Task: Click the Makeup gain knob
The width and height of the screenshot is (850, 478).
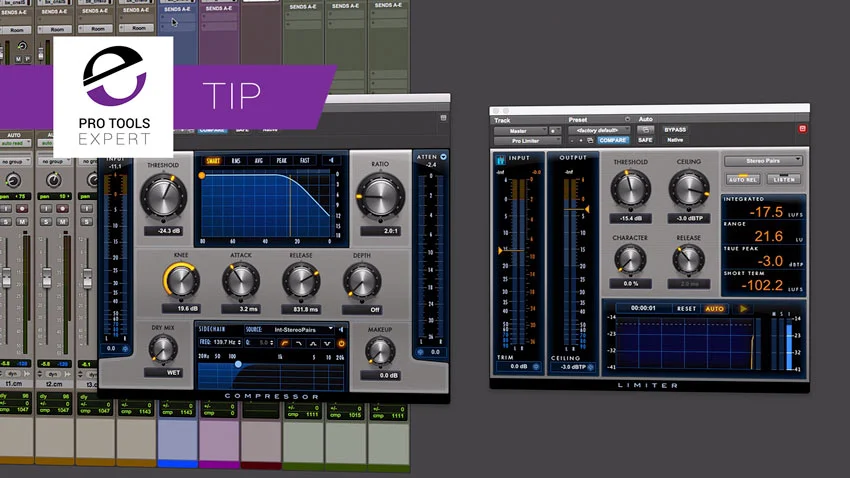Action: pyautogui.click(x=380, y=351)
